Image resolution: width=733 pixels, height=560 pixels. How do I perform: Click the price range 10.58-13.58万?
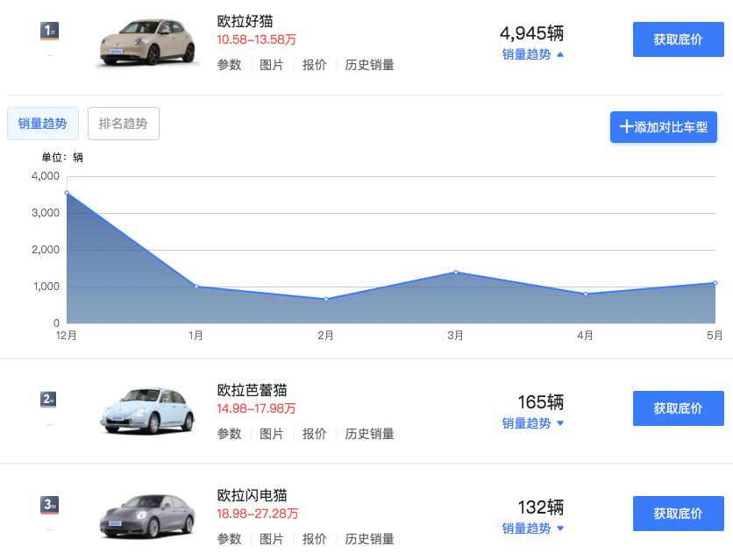click(x=257, y=39)
